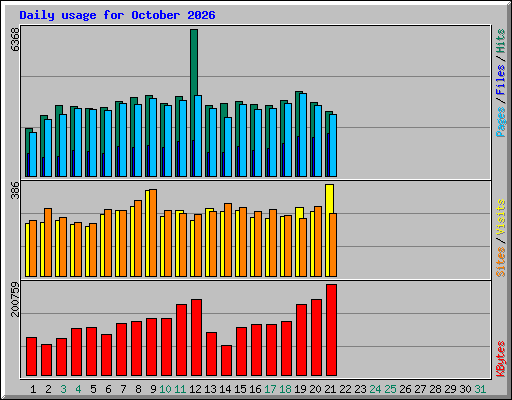This screenshot has height=400, width=512.
Task: Click the tall yellow visits bar for day 21
Action: 329,199
